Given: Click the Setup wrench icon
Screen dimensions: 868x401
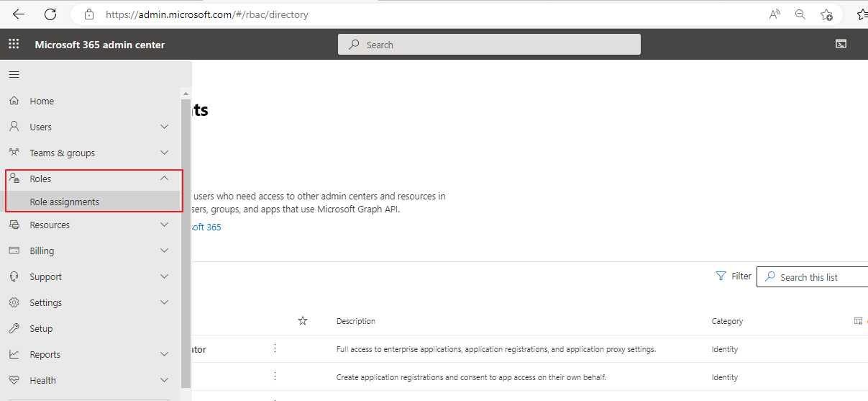Looking at the screenshot, I should click(x=14, y=328).
